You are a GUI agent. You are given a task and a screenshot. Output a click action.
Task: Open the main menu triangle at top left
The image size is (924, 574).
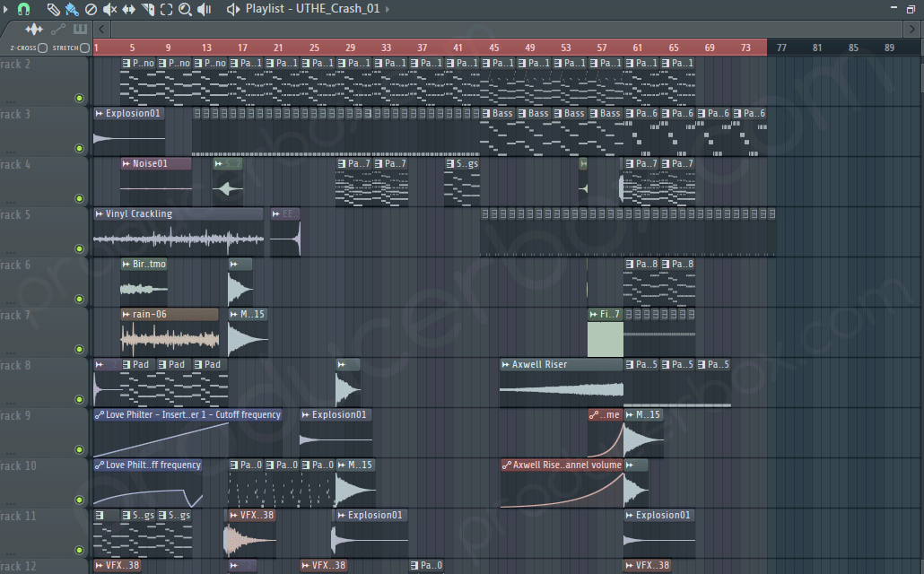[4, 10]
